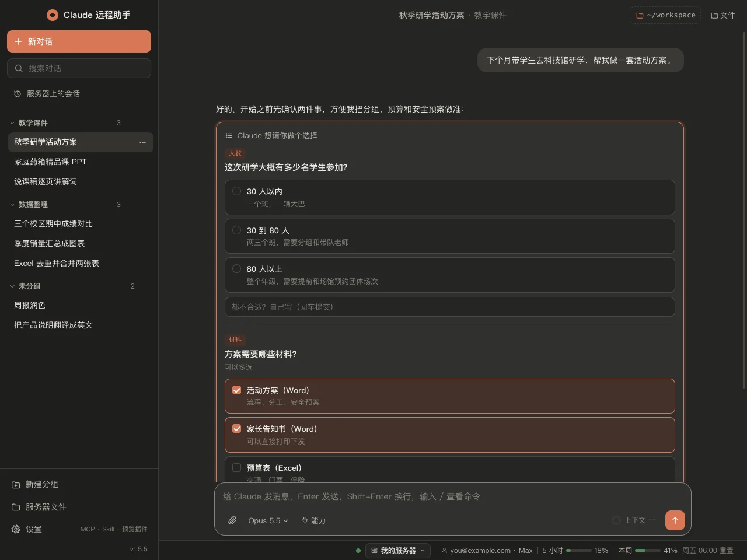Click the 给 Claude 发消息 message input
Viewport: 747px width, 560px height.
(x=452, y=496)
